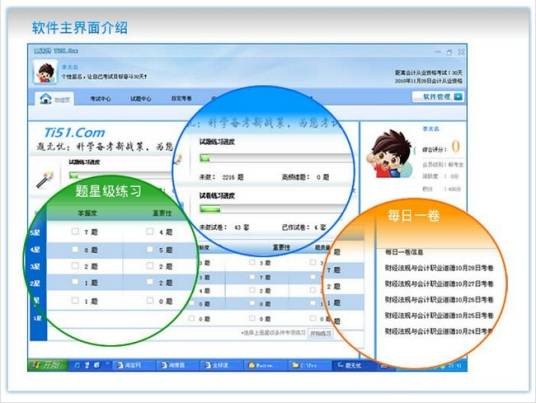Tick the 2星 掌握度 1 题 checkbox

(75, 282)
